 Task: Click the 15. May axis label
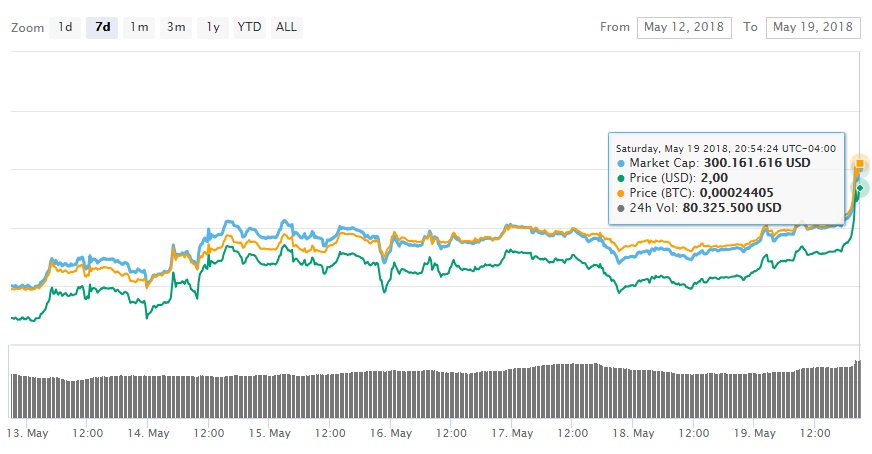270,433
